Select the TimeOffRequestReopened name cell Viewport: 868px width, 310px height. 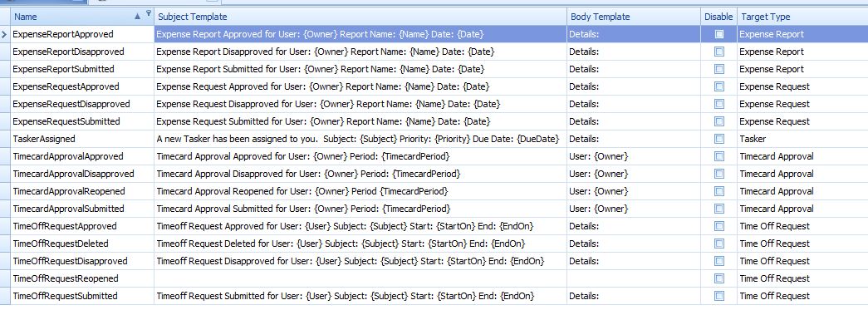tap(82, 278)
